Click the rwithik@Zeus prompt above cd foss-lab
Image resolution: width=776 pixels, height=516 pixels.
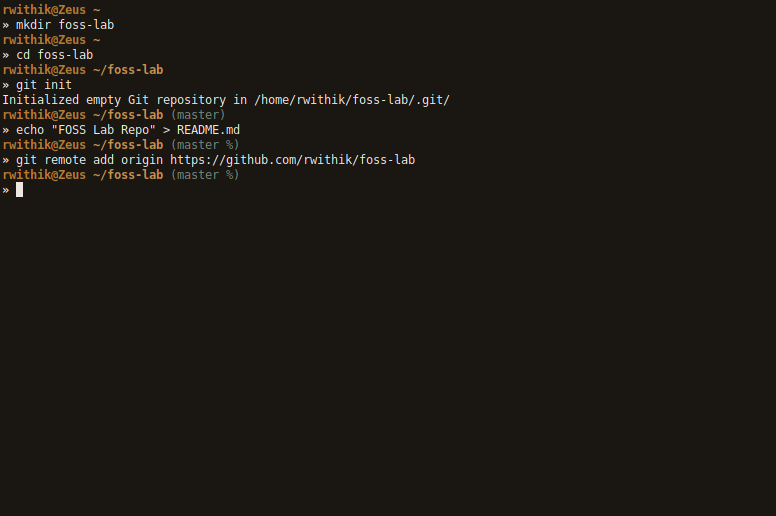pyautogui.click(x=43, y=40)
